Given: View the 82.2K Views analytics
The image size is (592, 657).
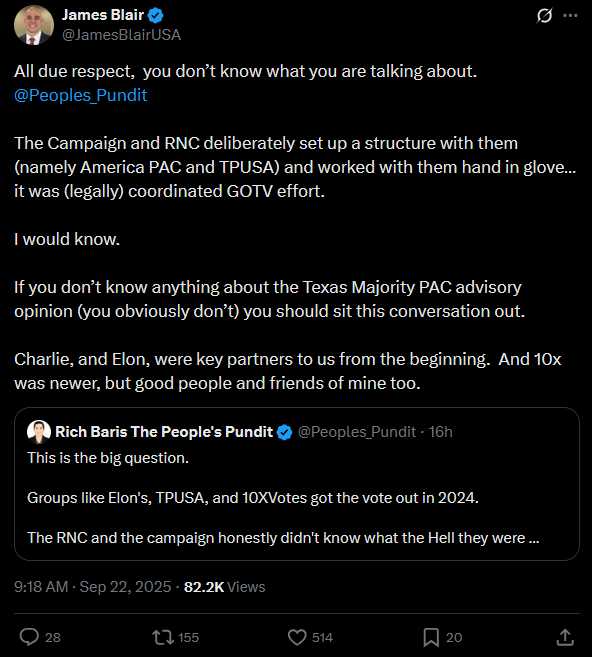Looking at the screenshot, I should 225,587.
